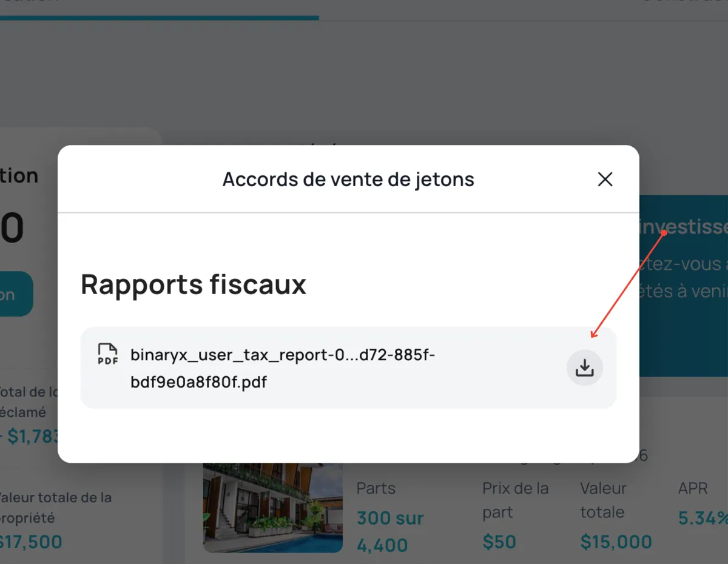Image resolution: width=728 pixels, height=564 pixels.
Task: Click the Accords de vente de jetons title
Action: click(348, 180)
